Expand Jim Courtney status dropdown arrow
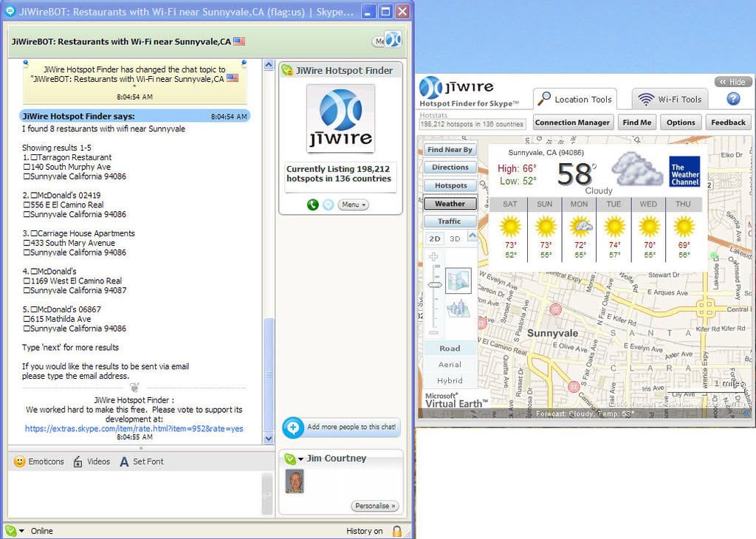This screenshot has height=539, width=756. (x=300, y=459)
